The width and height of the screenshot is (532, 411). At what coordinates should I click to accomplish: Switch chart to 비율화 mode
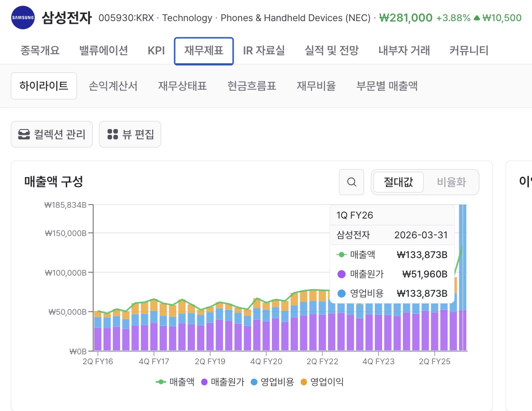[451, 182]
